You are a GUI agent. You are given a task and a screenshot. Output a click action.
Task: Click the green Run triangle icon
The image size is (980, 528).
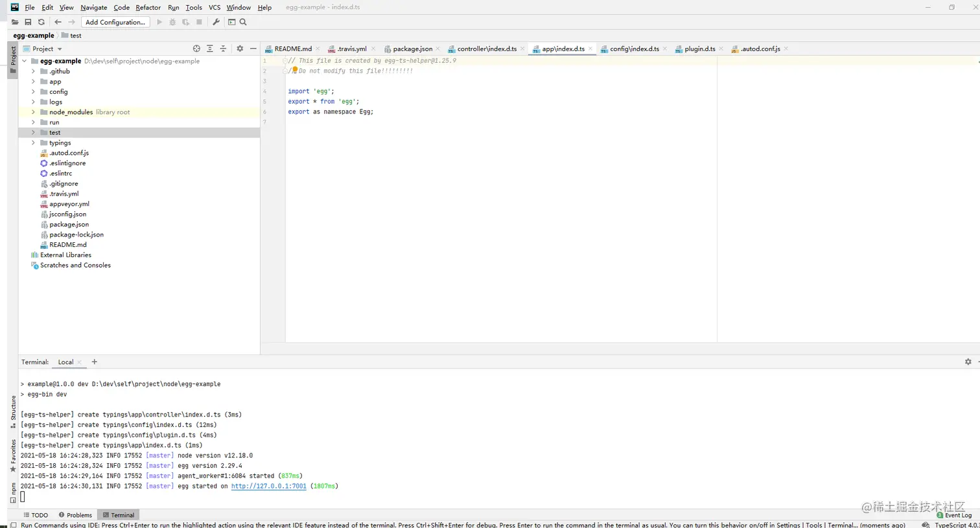coord(159,22)
